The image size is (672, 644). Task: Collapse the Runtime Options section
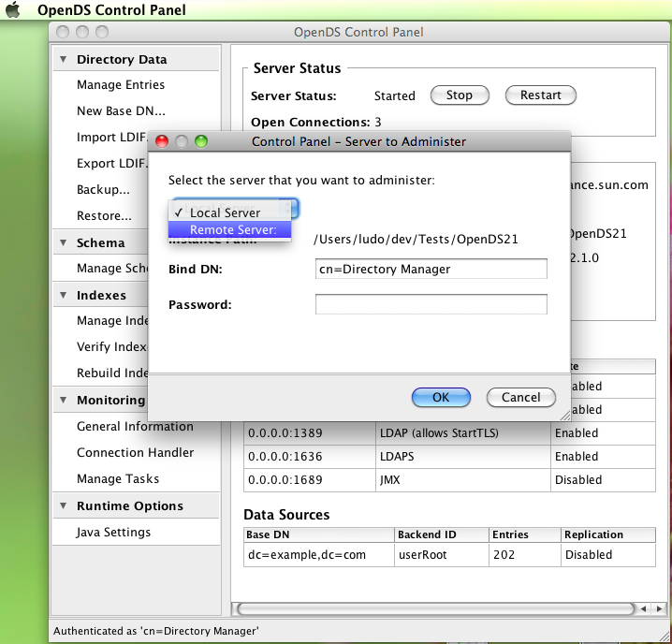[x=64, y=506]
